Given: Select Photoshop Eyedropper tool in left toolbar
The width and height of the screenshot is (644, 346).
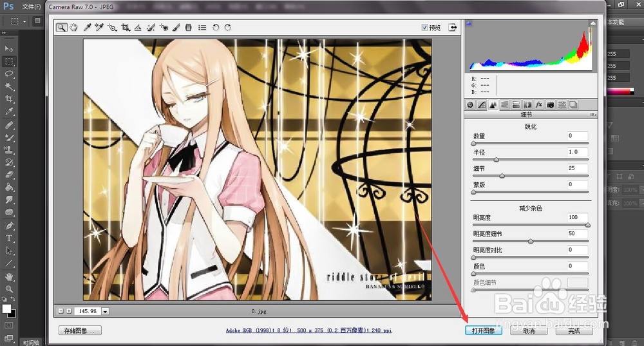Looking at the screenshot, I should (x=8, y=111).
